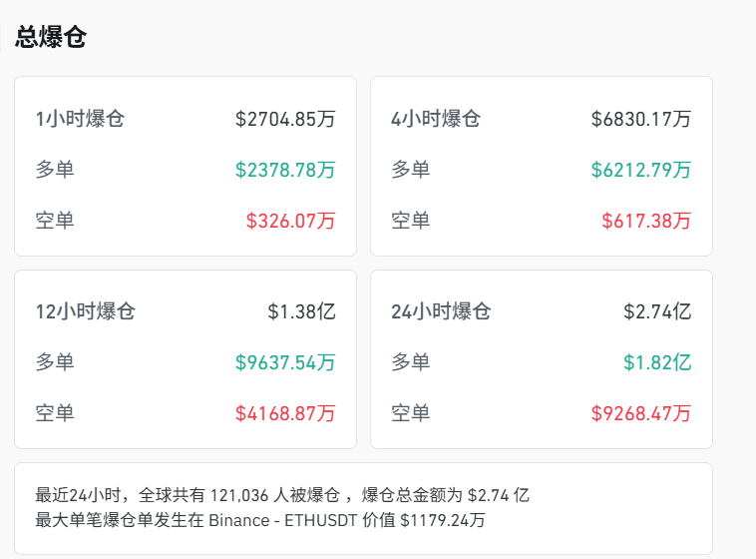
Task: Click the $6830.17万 four-hour total
Action: pyautogui.click(x=640, y=119)
